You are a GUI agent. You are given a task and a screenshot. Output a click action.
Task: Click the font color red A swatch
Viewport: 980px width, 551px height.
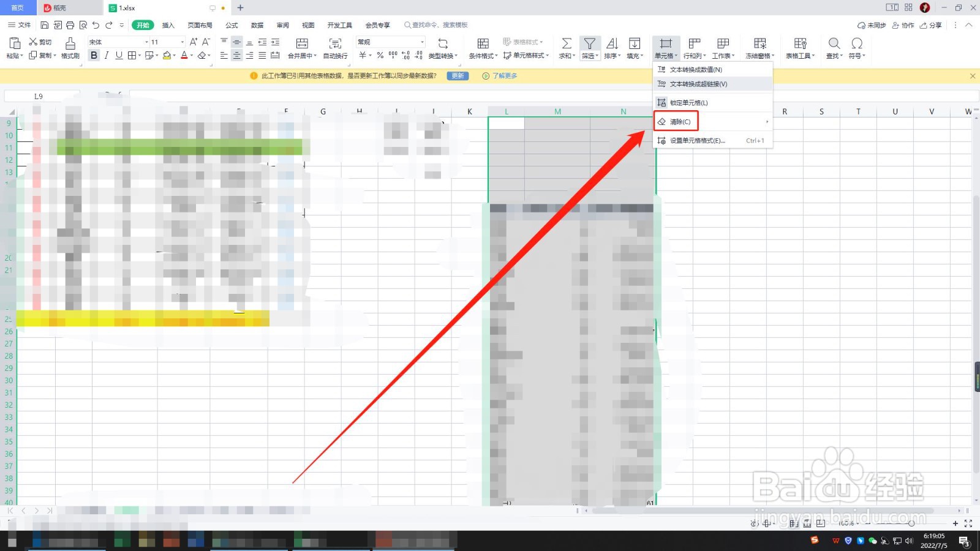pos(184,55)
